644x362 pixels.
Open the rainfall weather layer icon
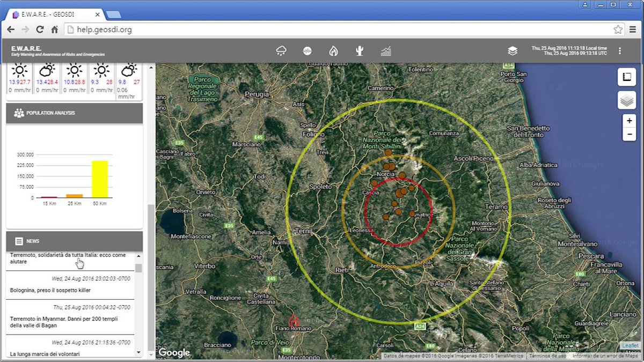pyautogui.click(x=281, y=51)
